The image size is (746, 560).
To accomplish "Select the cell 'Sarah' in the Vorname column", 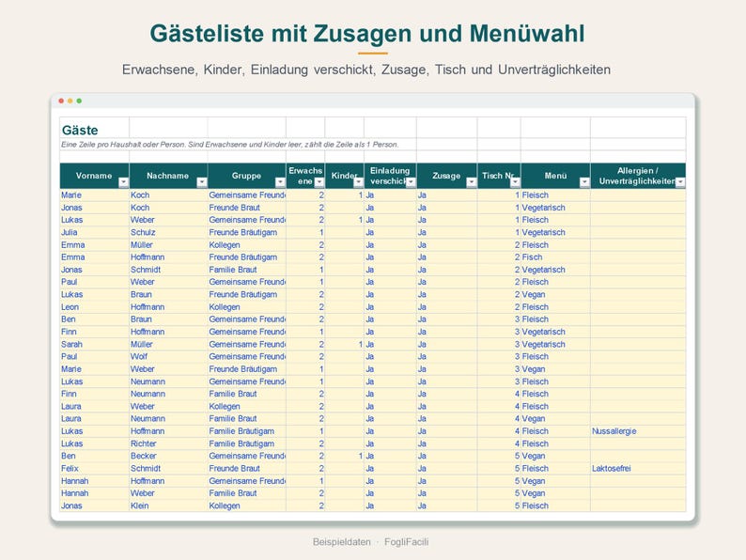I will (x=94, y=344).
